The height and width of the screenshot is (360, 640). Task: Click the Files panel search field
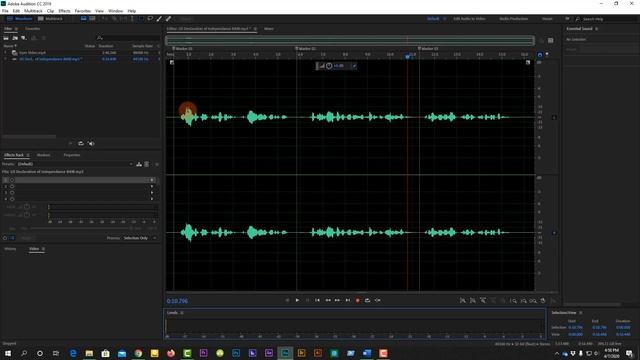(x=127, y=38)
